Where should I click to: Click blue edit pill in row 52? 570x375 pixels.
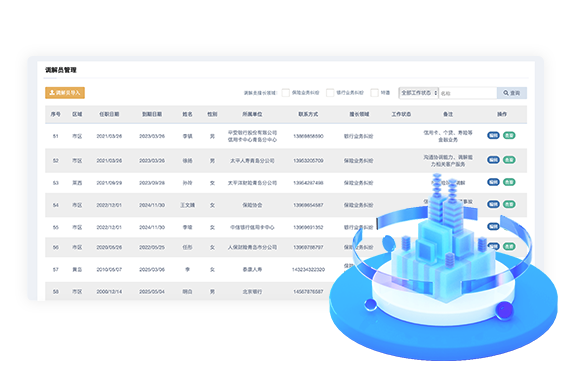pyautogui.click(x=493, y=160)
